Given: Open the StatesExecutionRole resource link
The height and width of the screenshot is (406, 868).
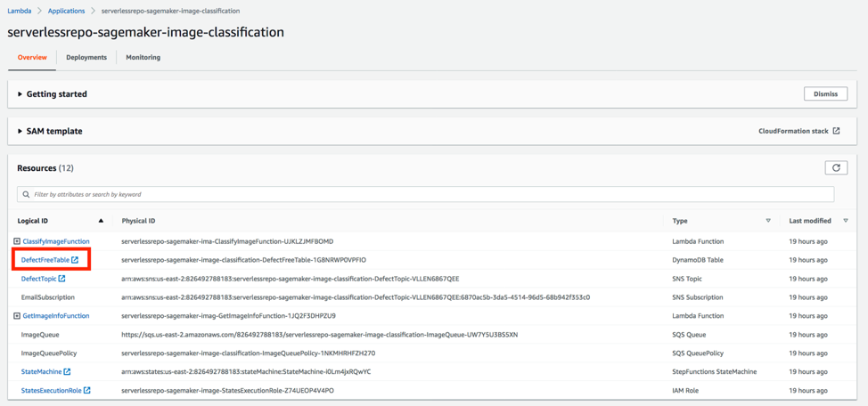Looking at the screenshot, I should click(52, 391).
